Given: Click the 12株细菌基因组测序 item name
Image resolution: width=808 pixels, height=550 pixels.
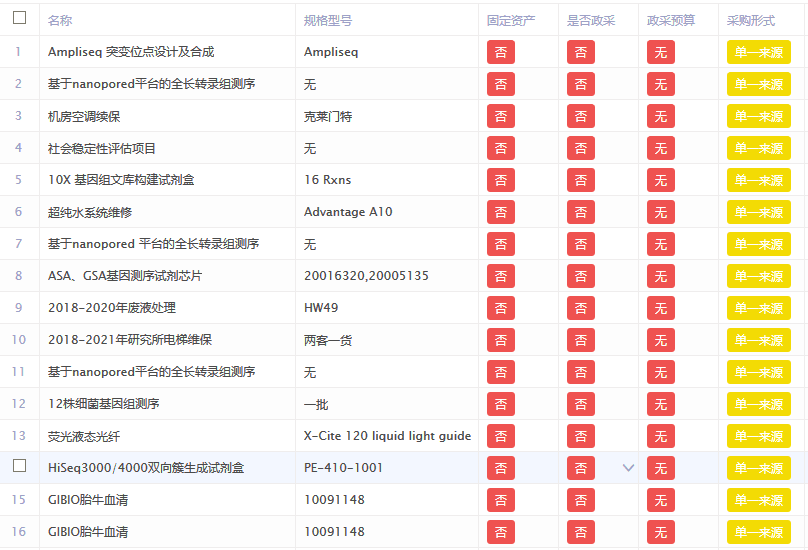Looking at the screenshot, I should pos(104,404).
